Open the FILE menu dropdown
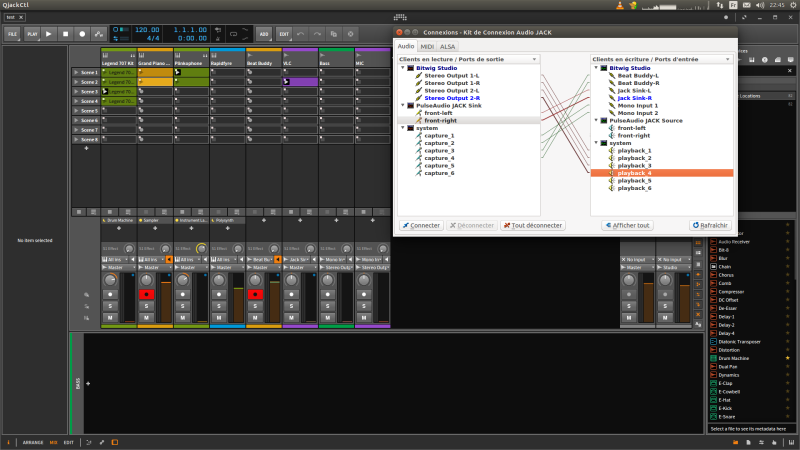800x450 pixels. [x=13, y=33]
